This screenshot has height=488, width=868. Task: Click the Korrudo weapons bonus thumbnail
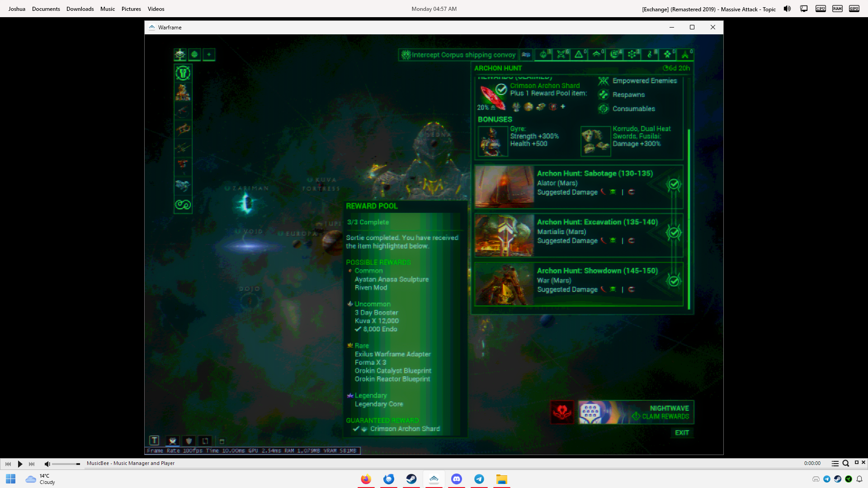click(595, 141)
